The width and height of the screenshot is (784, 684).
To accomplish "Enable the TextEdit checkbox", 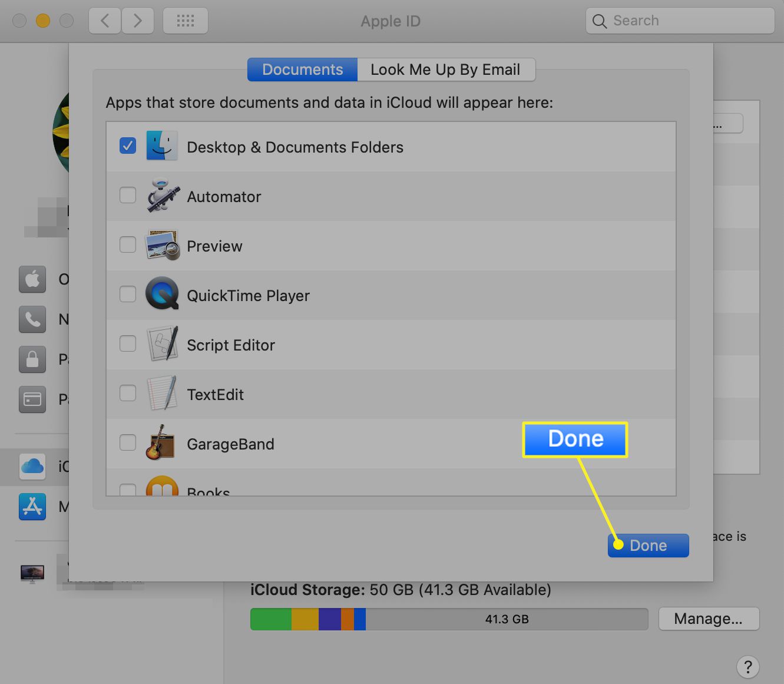I will tap(128, 393).
